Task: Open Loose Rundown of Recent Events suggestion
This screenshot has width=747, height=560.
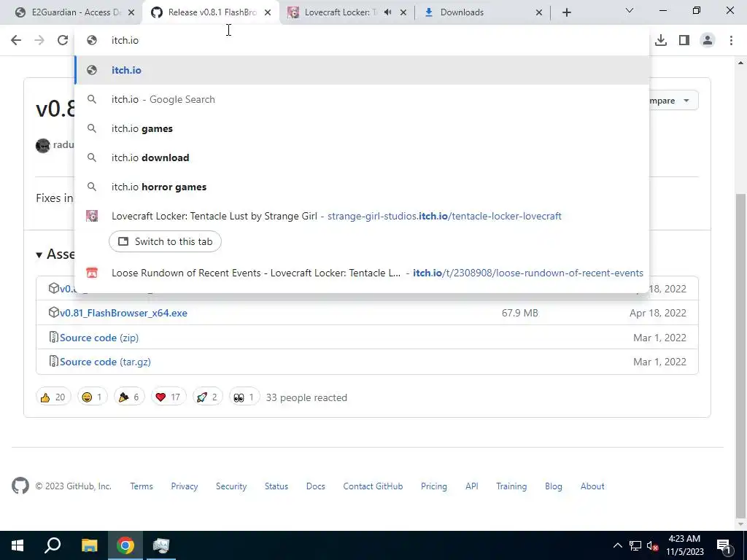Action: tap(362, 273)
